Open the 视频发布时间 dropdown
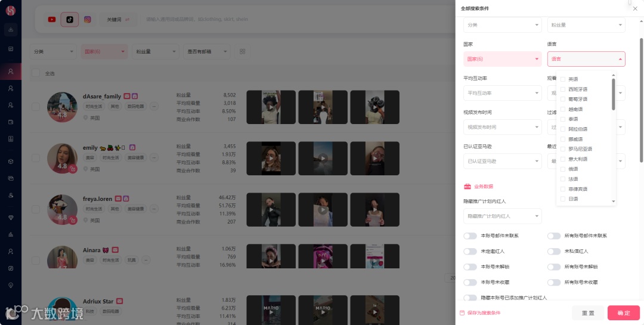The width and height of the screenshot is (644, 325). tap(502, 127)
